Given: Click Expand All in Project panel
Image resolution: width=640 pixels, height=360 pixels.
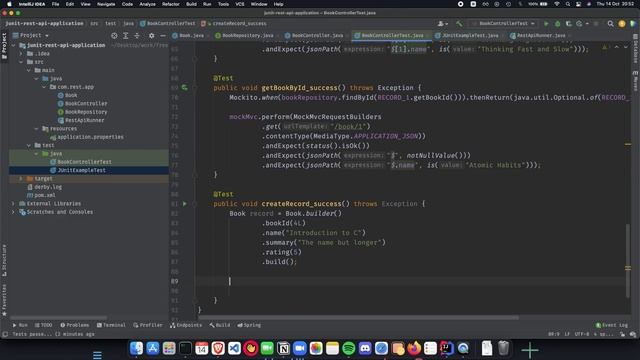Looking at the screenshot, I should tap(126, 36).
